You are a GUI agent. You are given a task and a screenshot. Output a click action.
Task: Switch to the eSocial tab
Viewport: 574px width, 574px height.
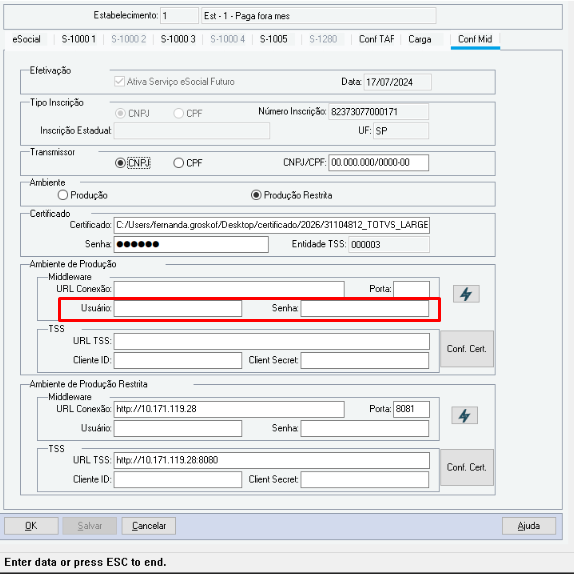26,39
